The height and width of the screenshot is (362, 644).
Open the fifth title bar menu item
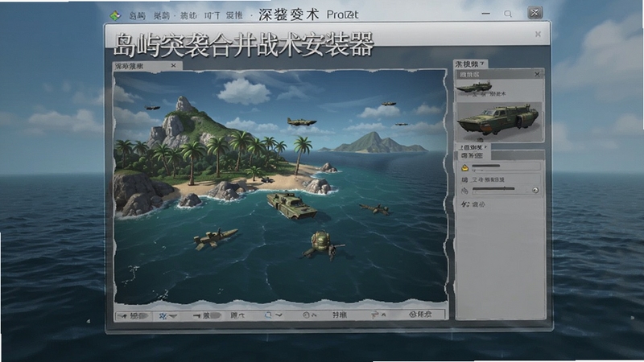(x=234, y=15)
